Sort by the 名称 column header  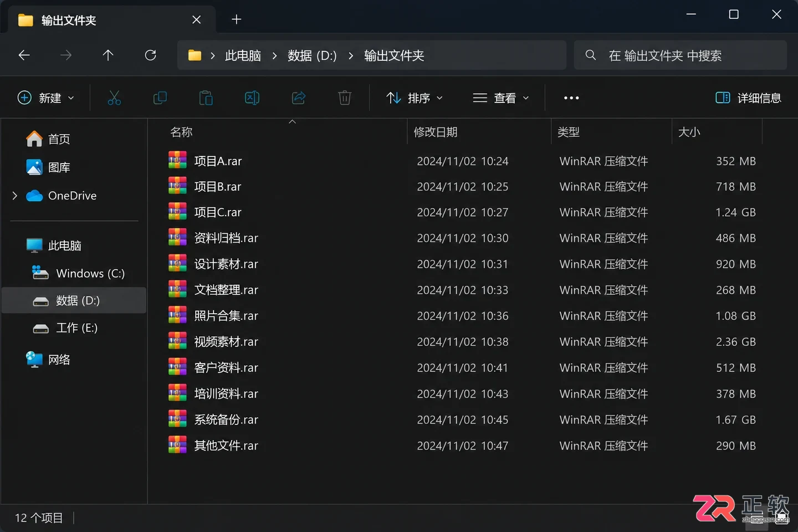181,132
